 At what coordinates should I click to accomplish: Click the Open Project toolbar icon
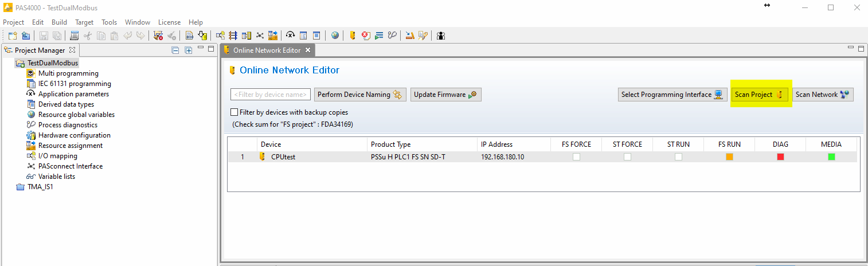(26, 36)
